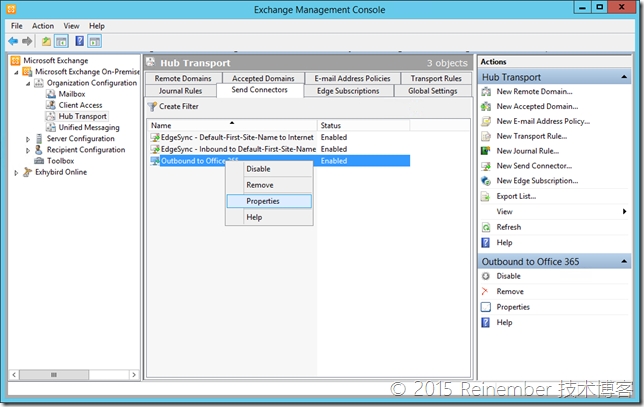This screenshot has width=644, height=407.
Task: Toggle the Show/Hide Action Pane icon
Action: [x=94, y=41]
